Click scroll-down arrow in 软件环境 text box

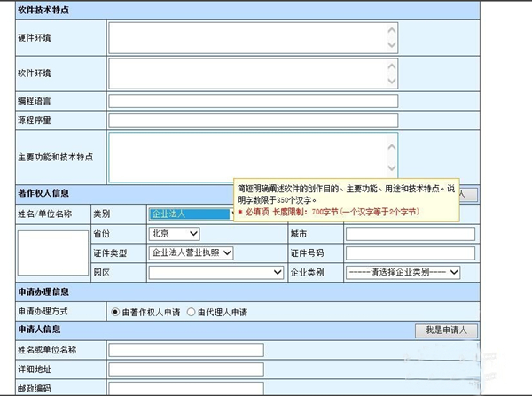(x=392, y=82)
